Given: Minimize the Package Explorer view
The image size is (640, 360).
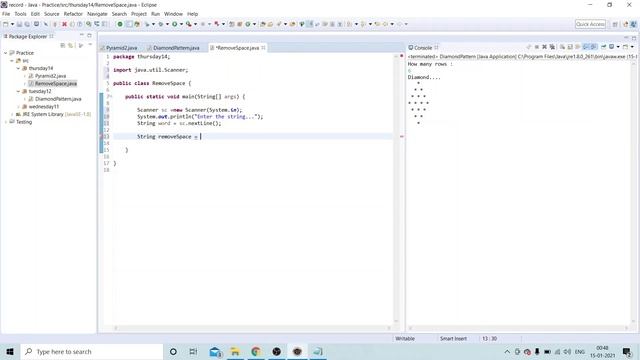Looking at the screenshot, I should [82, 36].
